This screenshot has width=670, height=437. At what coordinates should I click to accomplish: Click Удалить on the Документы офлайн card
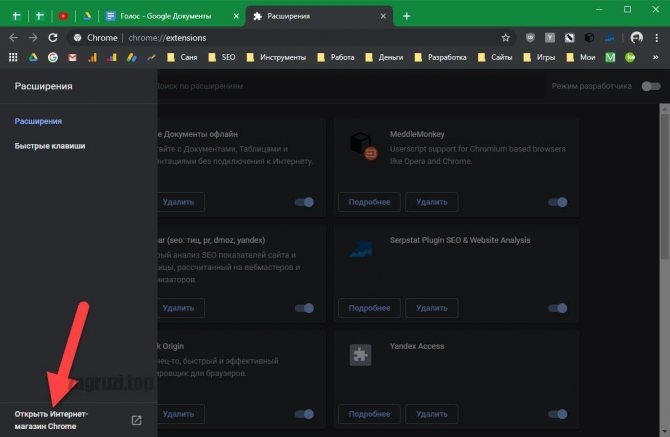(x=179, y=202)
